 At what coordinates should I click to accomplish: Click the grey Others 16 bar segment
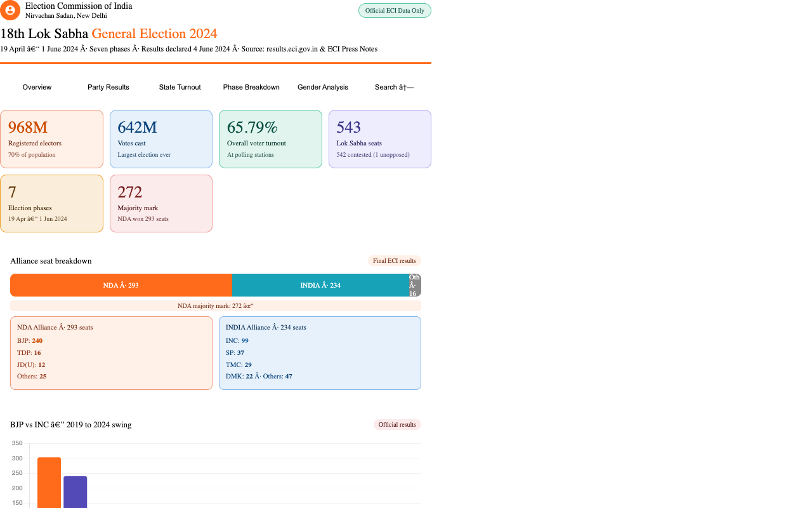pos(415,285)
